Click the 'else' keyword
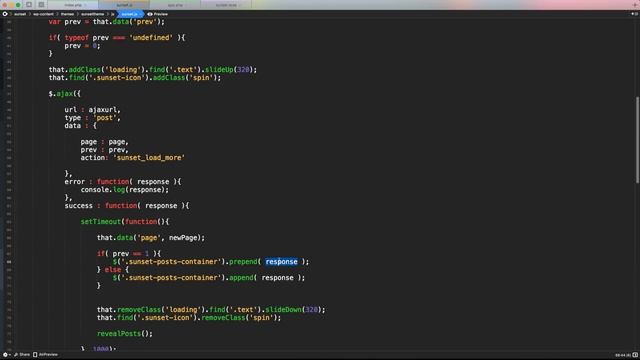 113,270
